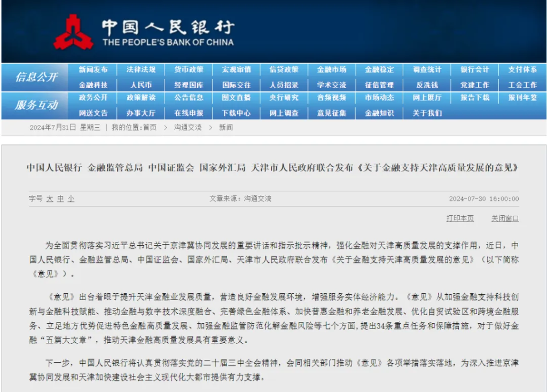Image resolution: width=547 pixels, height=392 pixels.
Task: Select 调查统计 from the navigation
Action: pyautogui.click(x=427, y=69)
